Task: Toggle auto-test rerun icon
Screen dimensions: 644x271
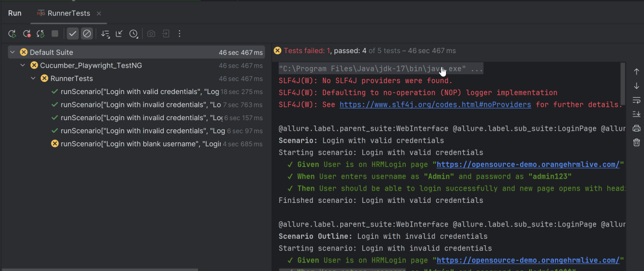Action: click(x=40, y=34)
